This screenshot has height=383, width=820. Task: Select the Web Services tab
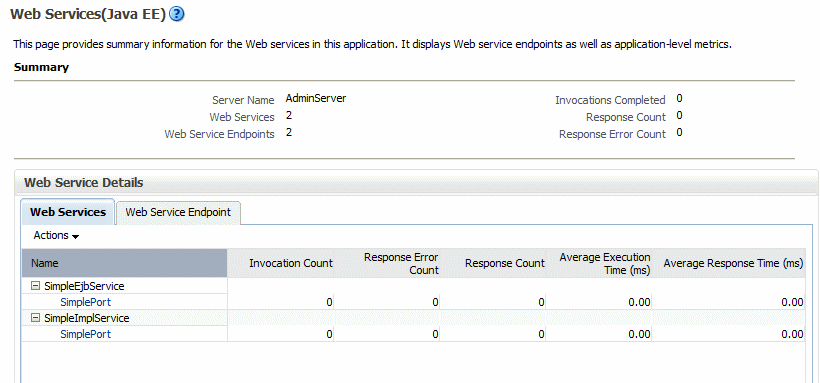[68, 212]
